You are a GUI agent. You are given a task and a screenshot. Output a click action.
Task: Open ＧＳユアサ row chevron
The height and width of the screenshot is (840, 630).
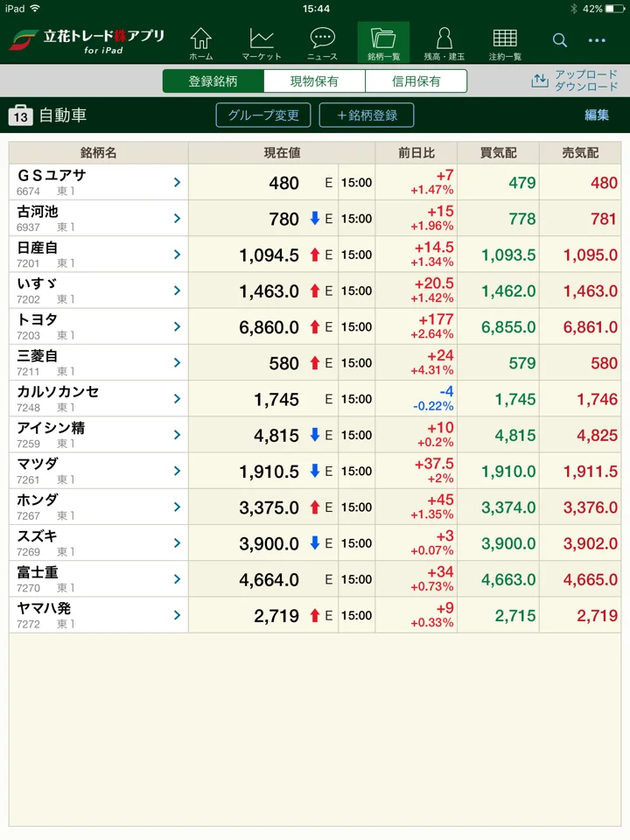pyautogui.click(x=178, y=183)
